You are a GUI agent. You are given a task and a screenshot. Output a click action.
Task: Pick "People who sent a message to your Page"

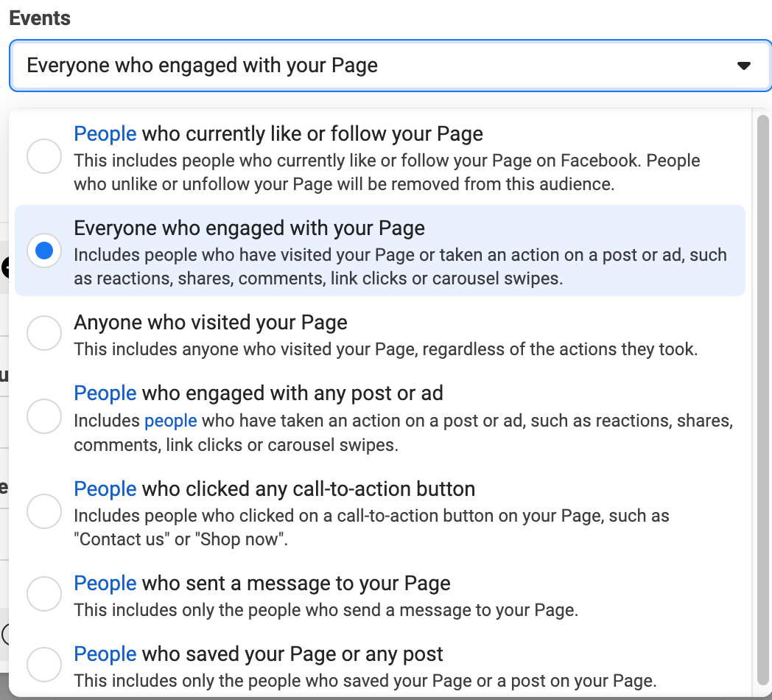pos(44,593)
